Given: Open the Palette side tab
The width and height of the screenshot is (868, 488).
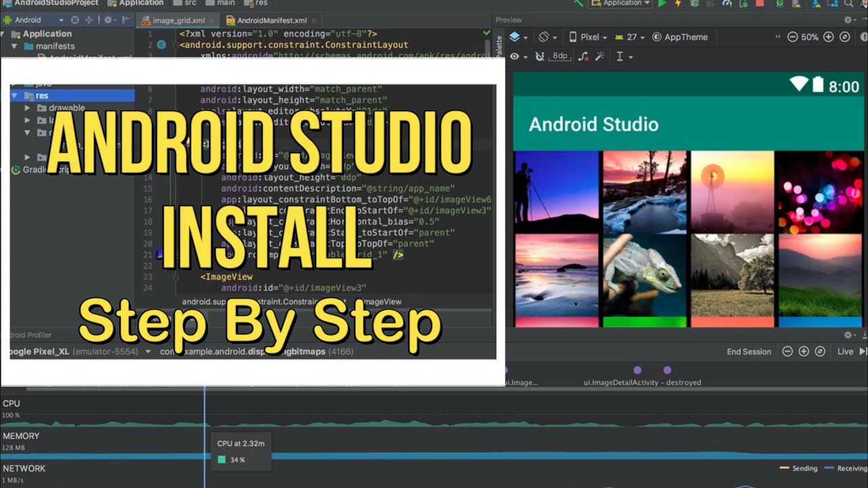Looking at the screenshot, I should click(500, 46).
